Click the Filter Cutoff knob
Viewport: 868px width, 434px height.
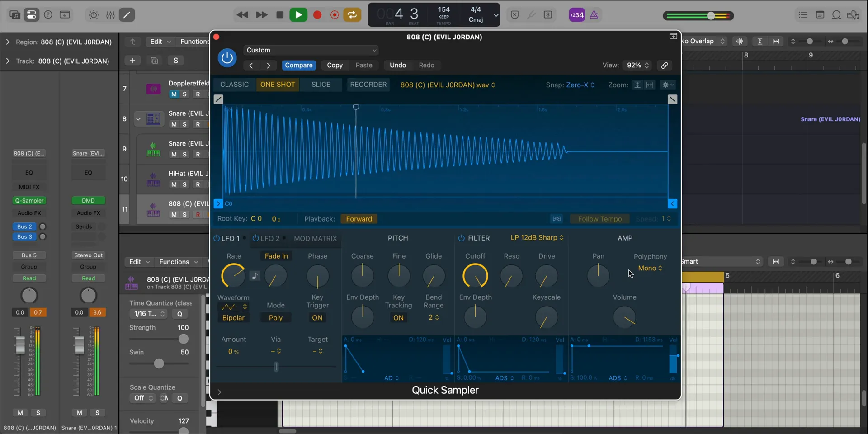(x=475, y=276)
